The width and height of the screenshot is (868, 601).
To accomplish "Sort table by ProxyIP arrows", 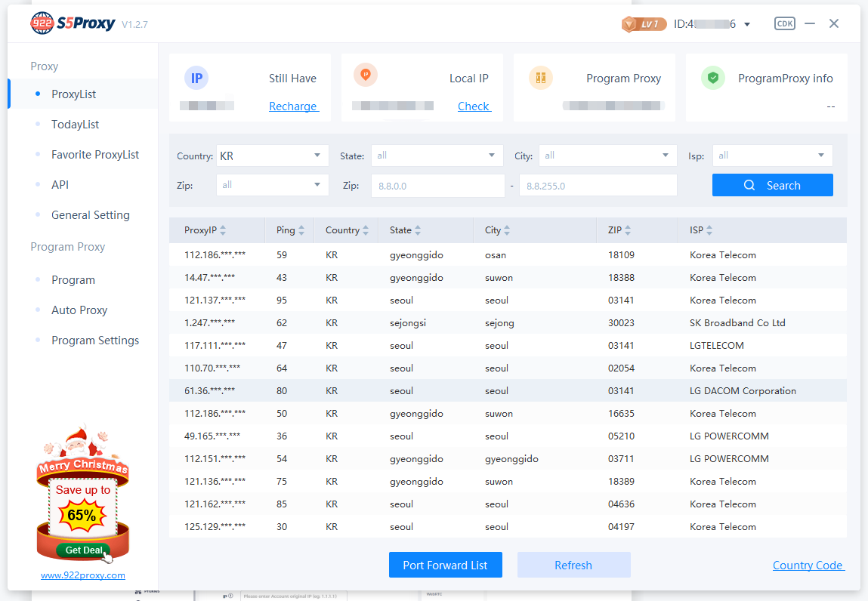I will pos(223,230).
